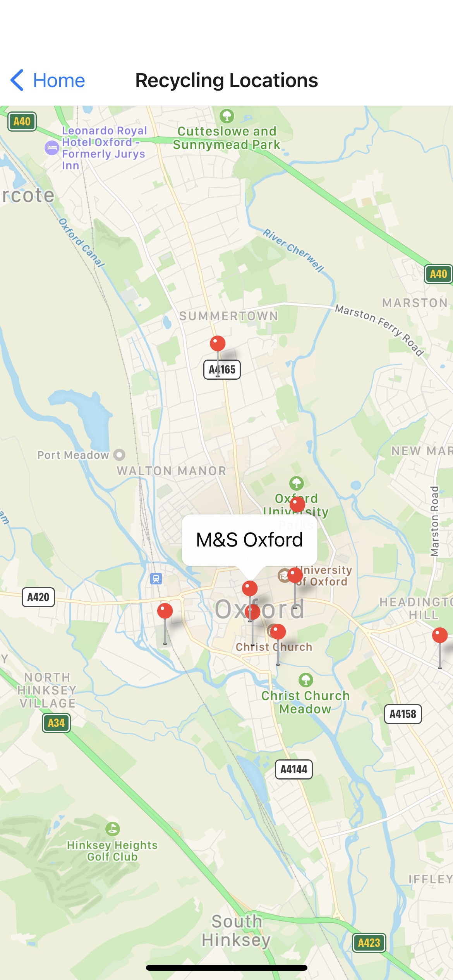Select the red pin on Oxford University Parks
Viewport: 453px width, 980px height.
coord(297,504)
